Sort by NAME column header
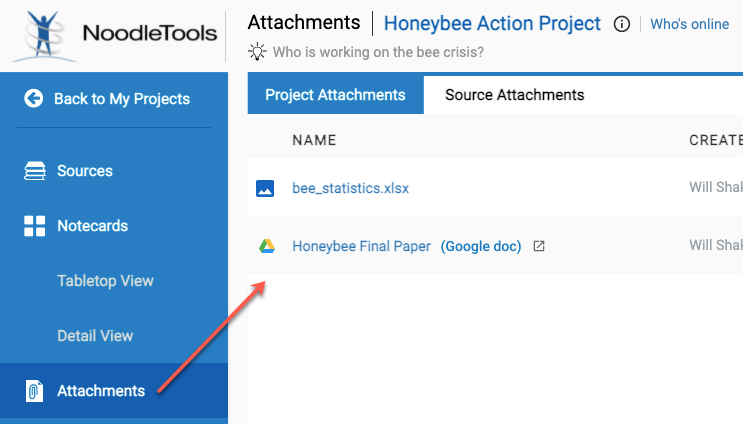The height and width of the screenshot is (424, 743). tap(314, 140)
